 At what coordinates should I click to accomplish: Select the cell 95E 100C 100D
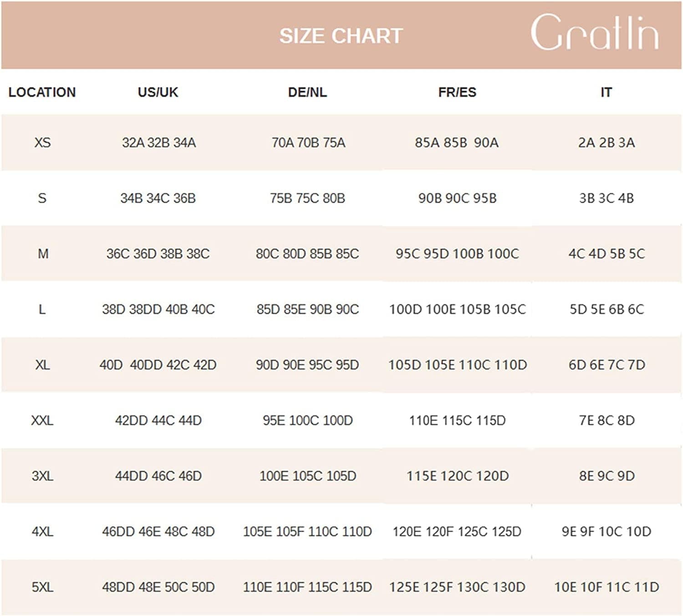307,420
